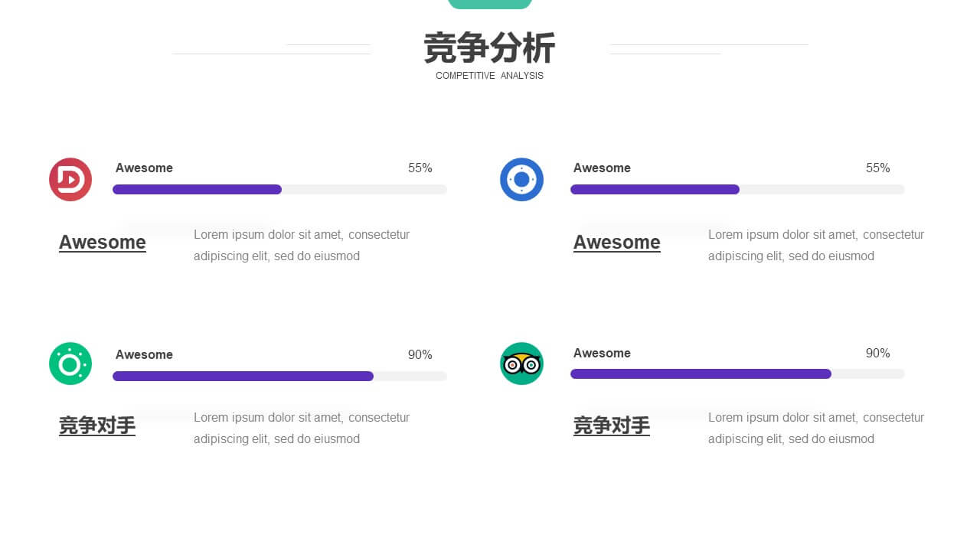Click the blue circular target icon

(521, 180)
